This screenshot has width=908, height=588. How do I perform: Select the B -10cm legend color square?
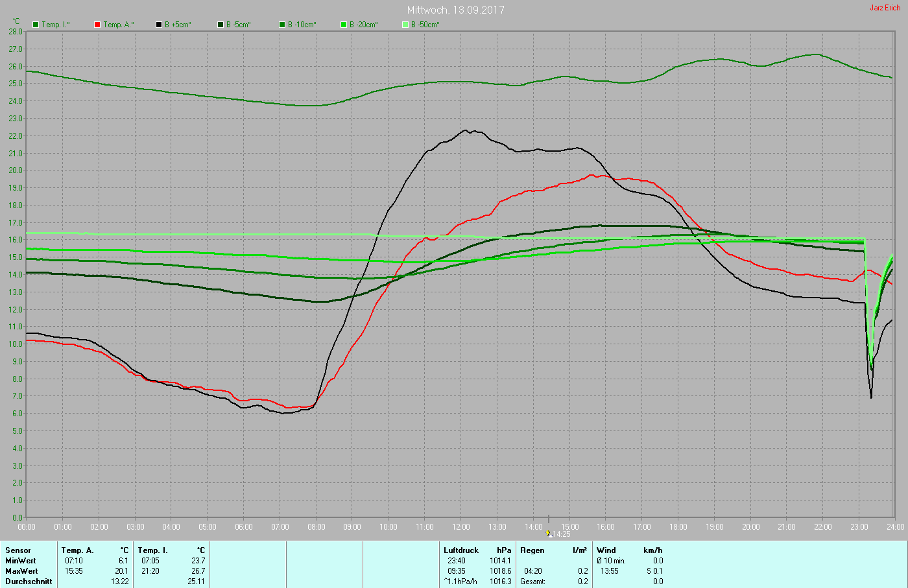click(282, 25)
